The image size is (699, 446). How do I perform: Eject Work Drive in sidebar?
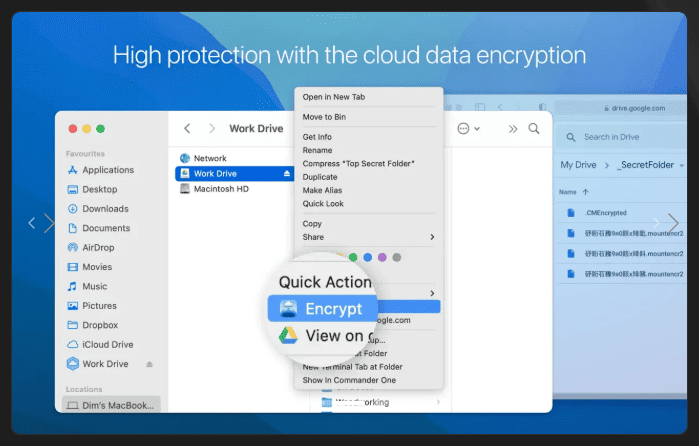point(149,364)
